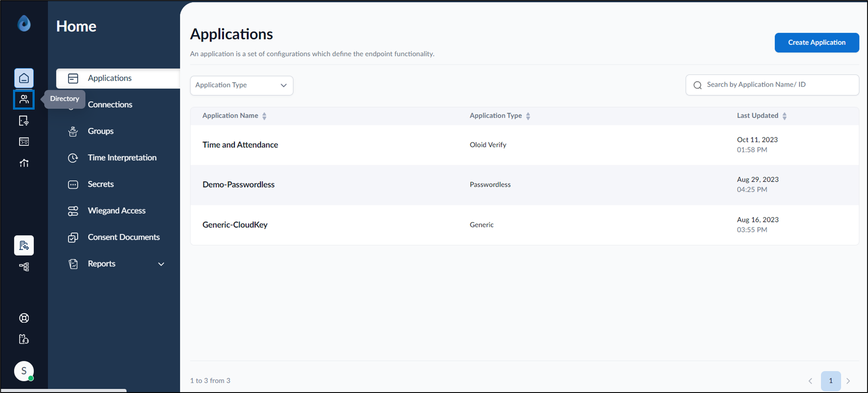Go to the next page arrow
This screenshot has width=868, height=393.
[848, 381]
